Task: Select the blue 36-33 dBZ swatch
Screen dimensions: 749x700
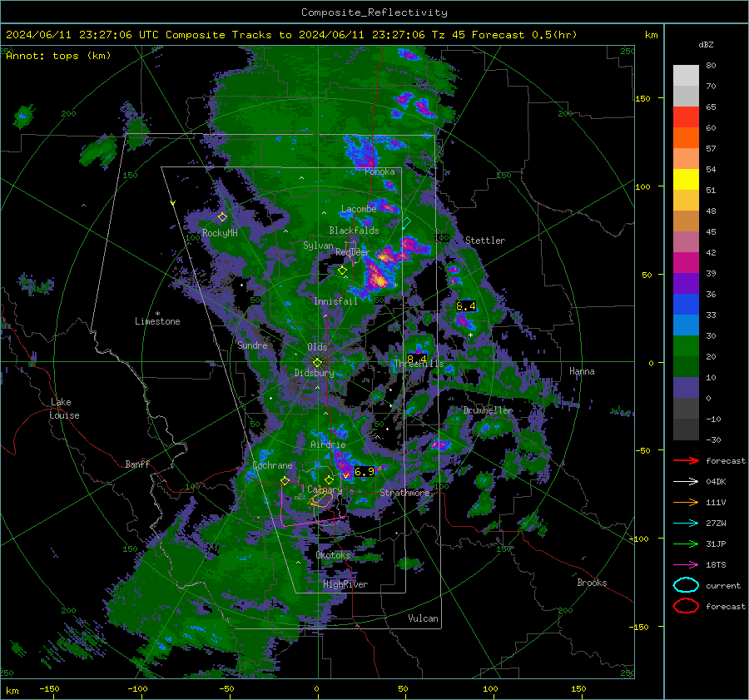Action: click(686, 305)
